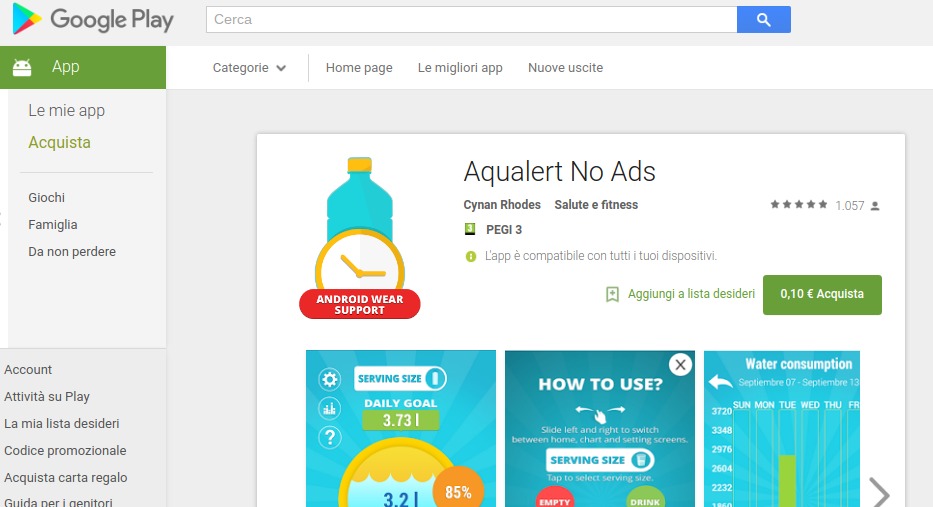933x507 pixels.
Task: Click the wishlist bookmark icon
Action: (612, 294)
